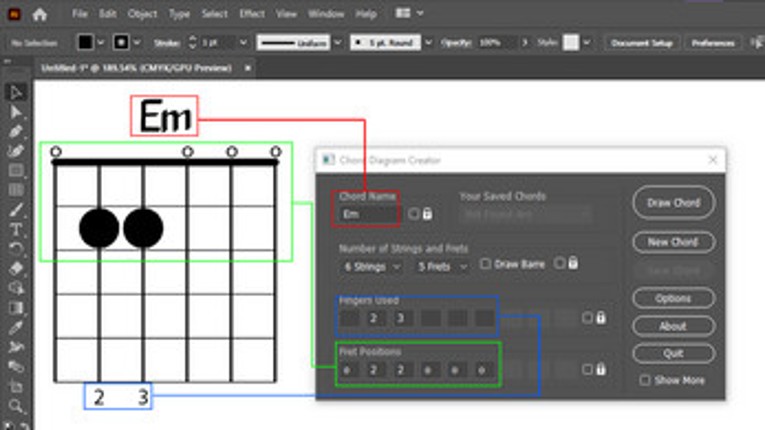765x430 pixels.
Task: Click the About button
Action: (674, 326)
